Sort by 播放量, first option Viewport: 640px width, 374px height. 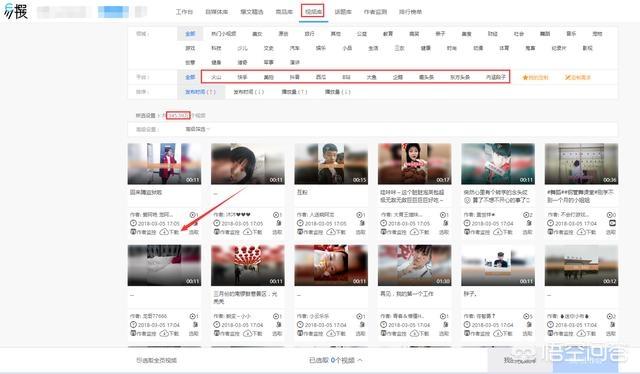(294, 92)
